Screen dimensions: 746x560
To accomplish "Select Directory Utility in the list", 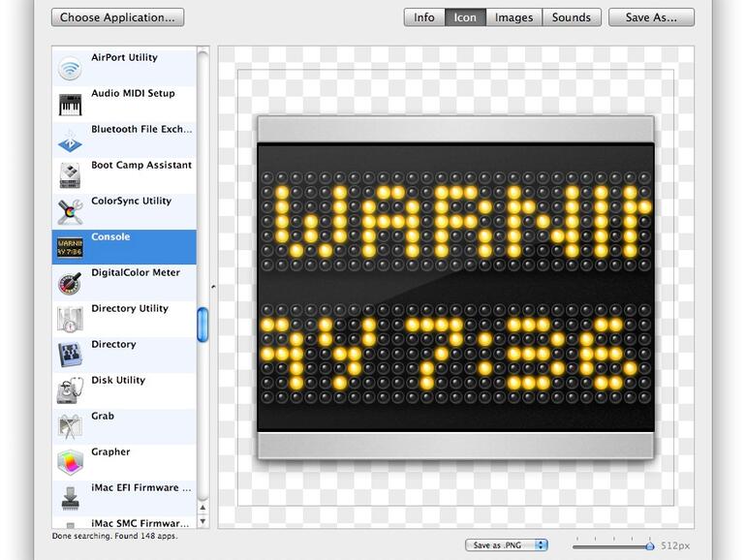I will [124, 320].
